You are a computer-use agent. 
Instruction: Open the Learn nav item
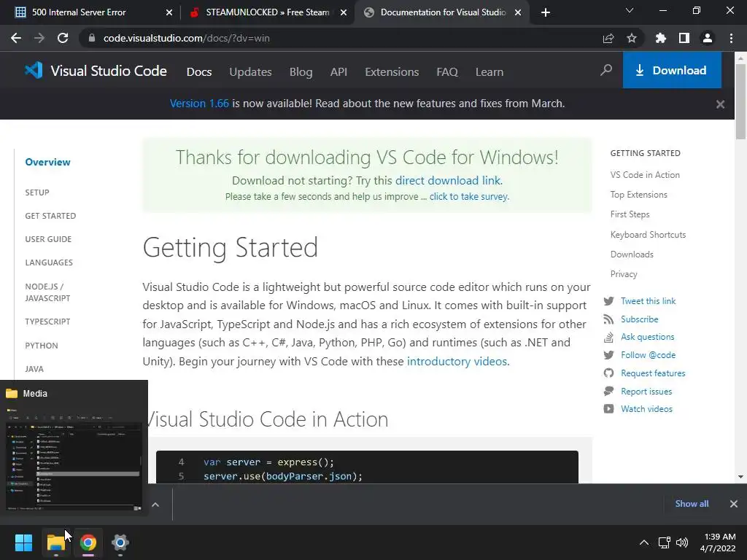pos(489,72)
